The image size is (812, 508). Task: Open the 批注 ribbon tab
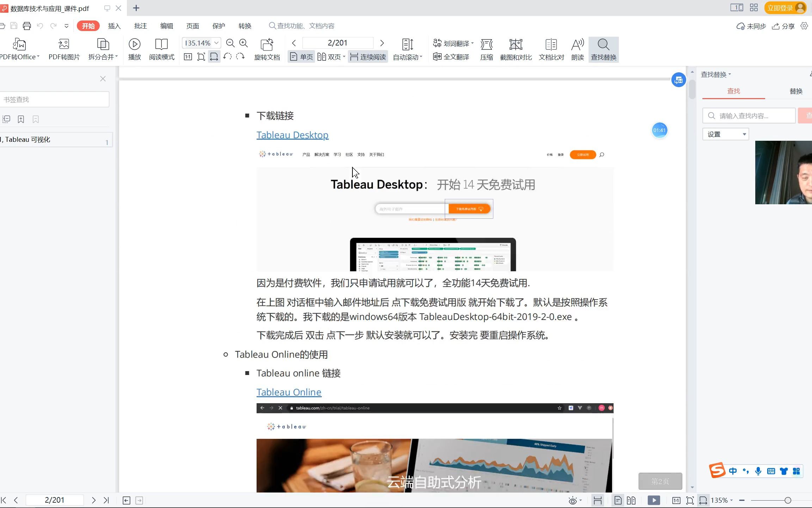click(x=140, y=26)
